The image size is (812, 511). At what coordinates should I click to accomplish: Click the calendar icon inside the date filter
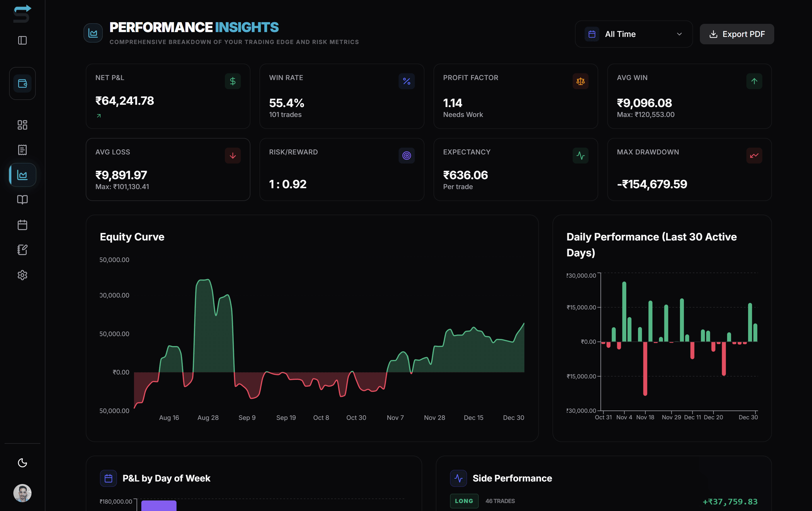click(x=592, y=34)
